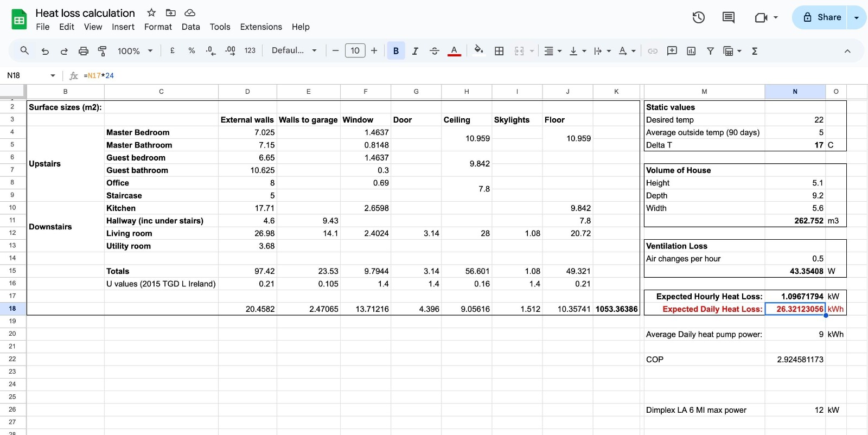Open the Format menu
The height and width of the screenshot is (435, 868).
pyautogui.click(x=158, y=27)
